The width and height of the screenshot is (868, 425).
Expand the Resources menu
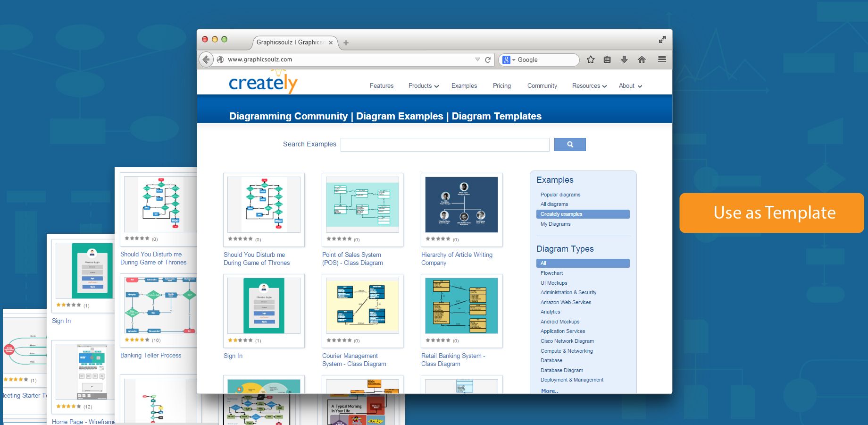coord(589,86)
